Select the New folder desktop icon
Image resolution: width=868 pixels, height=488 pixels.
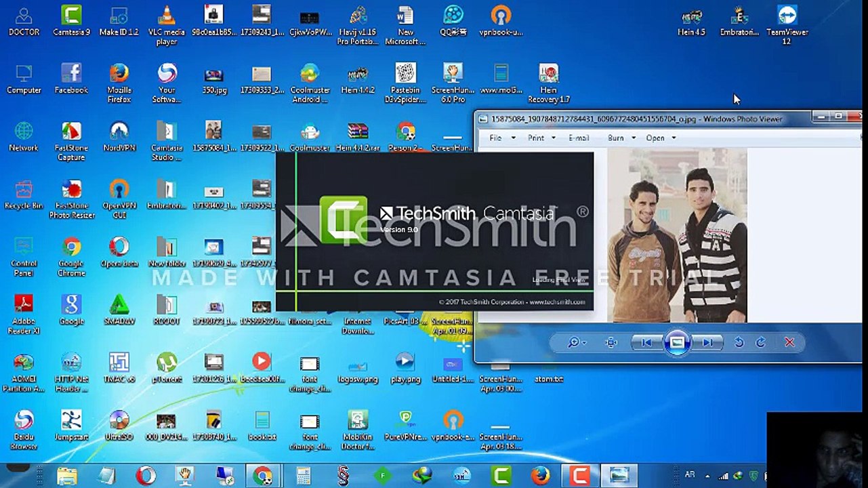coord(166,251)
